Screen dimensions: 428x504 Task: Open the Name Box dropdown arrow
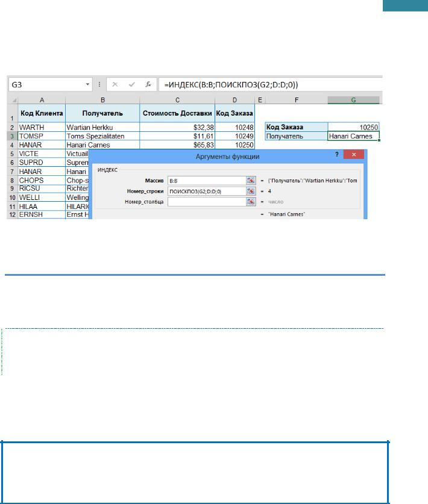[x=87, y=85]
